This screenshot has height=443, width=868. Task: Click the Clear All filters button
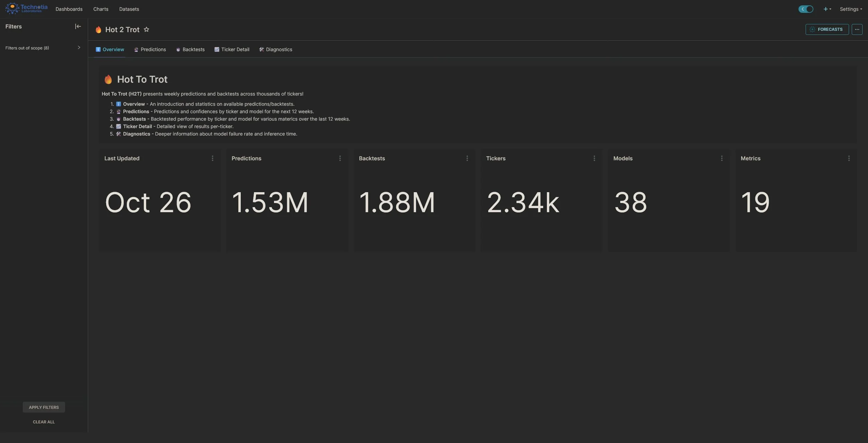click(44, 422)
